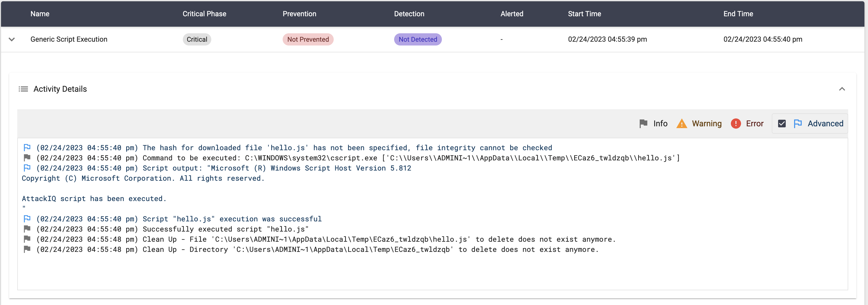The width and height of the screenshot is (868, 305).
Task: Click the red Error circle icon
Action: click(736, 124)
